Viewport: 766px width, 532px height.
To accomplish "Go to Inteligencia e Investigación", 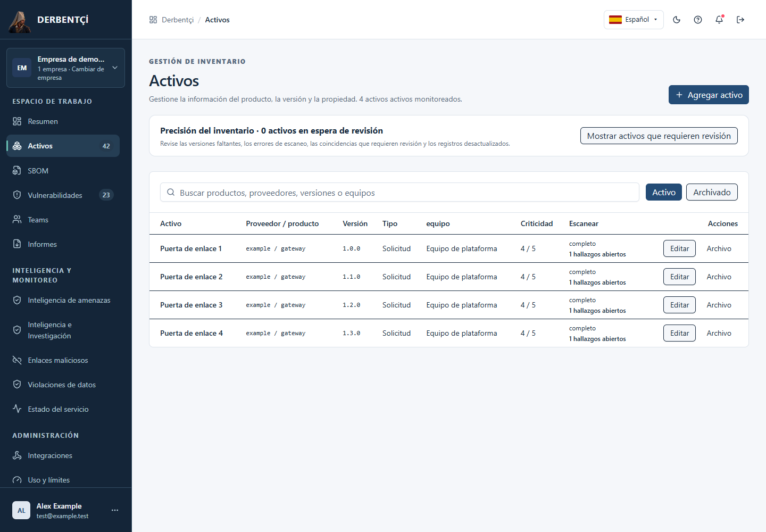I will click(63, 330).
